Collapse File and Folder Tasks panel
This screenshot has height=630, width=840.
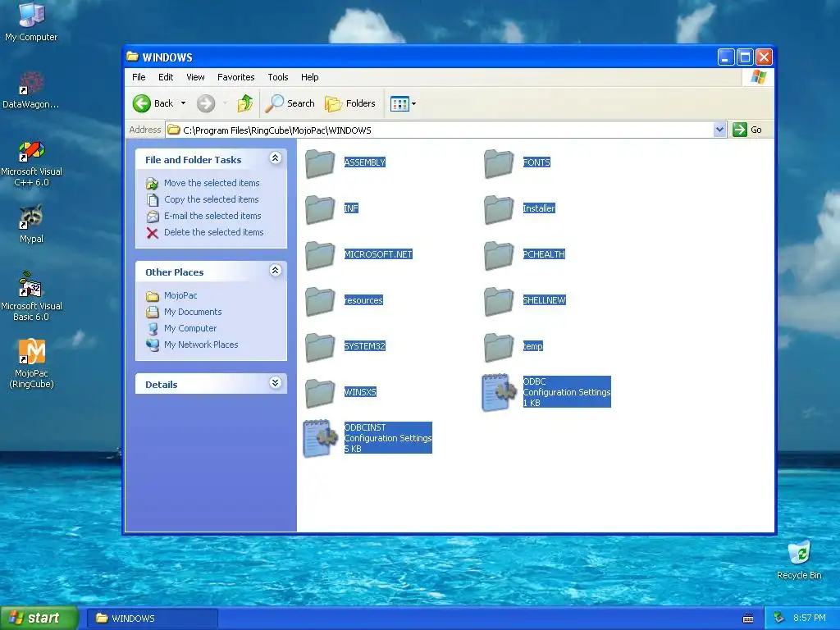pyautogui.click(x=276, y=158)
